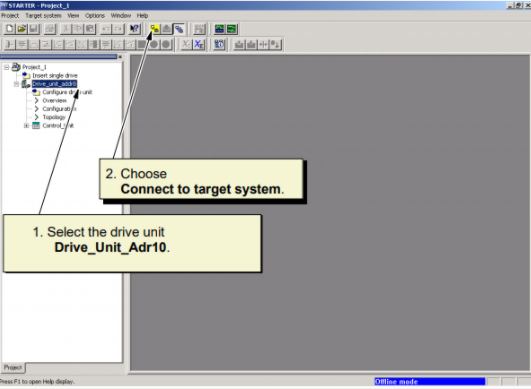Select the Overview tree entry
The image size is (531, 389).
point(55,101)
